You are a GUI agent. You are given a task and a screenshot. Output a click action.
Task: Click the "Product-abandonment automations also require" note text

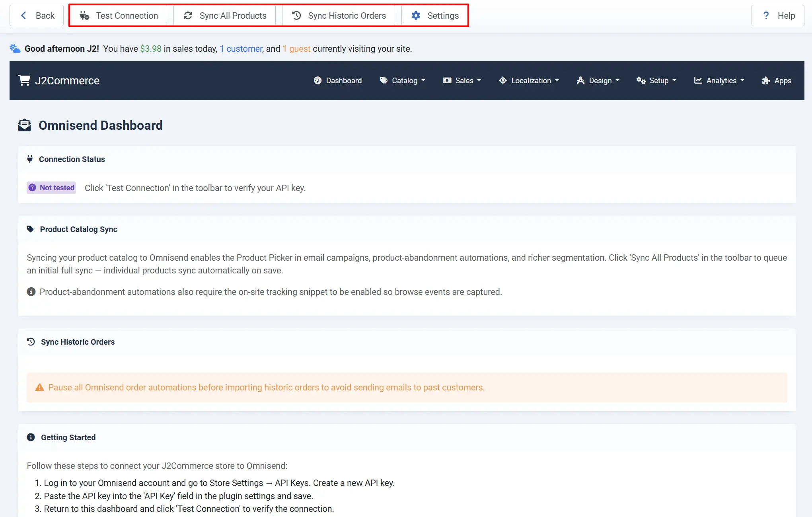[271, 292]
